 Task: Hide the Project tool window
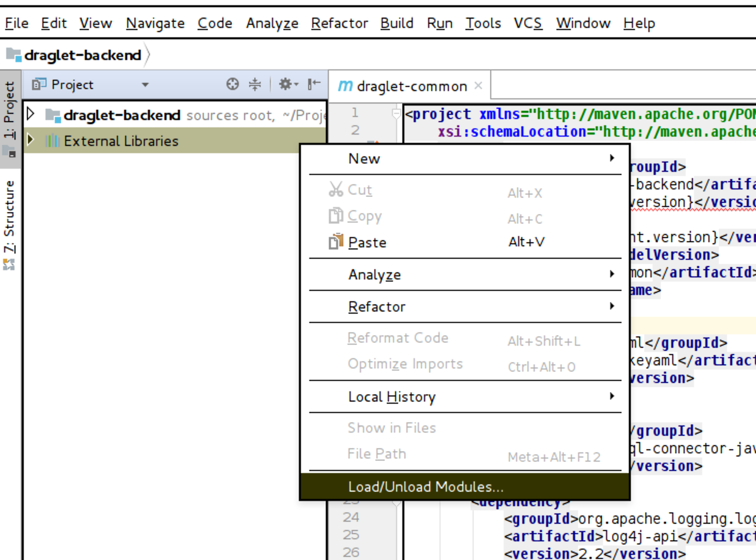[x=314, y=84]
